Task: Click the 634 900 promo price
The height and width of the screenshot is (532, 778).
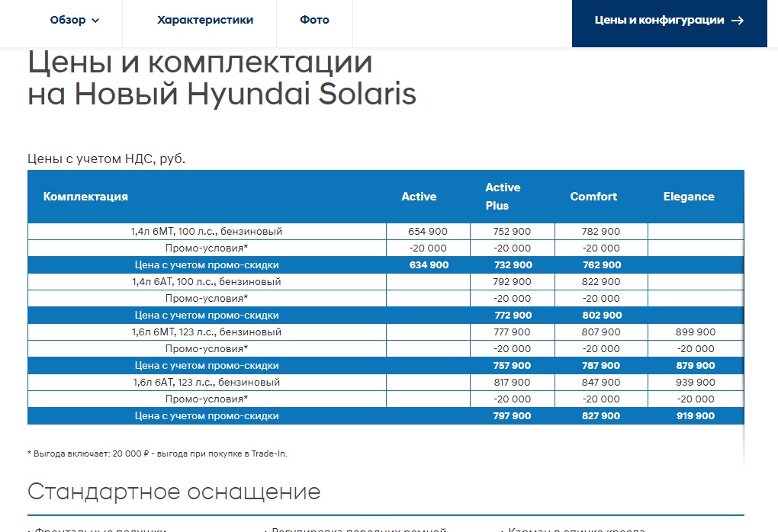Action: click(x=429, y=264)
